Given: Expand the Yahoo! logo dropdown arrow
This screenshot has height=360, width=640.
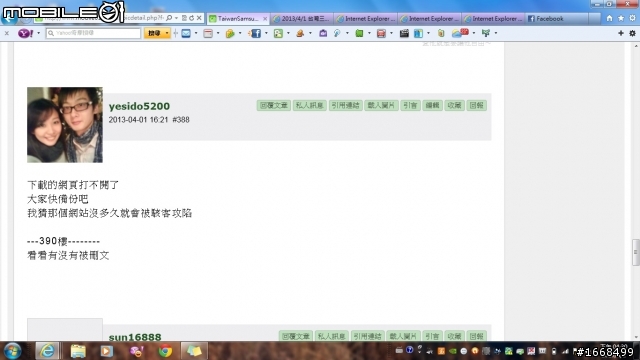Looking at the screenshot, I should (x=38, y=33).
